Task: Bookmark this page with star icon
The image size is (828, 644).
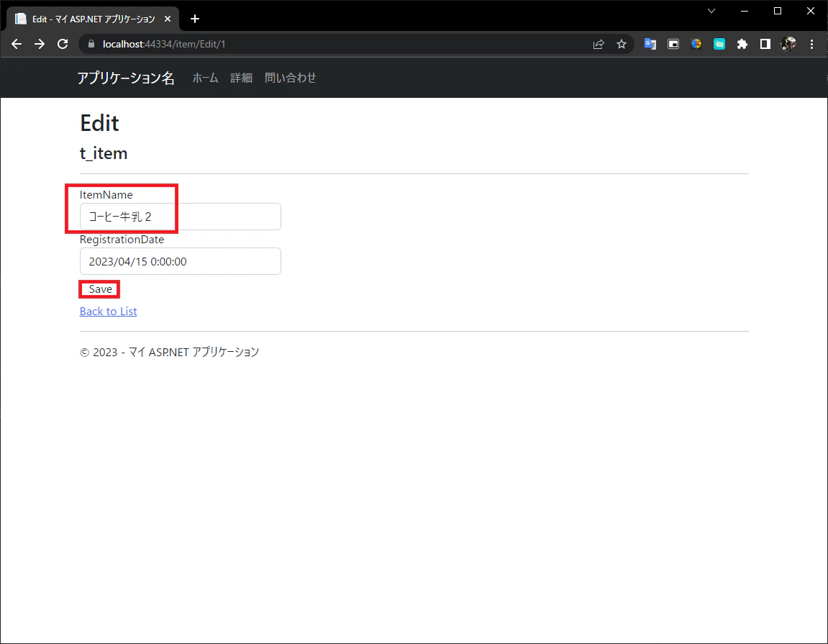Action: (622, 45)
